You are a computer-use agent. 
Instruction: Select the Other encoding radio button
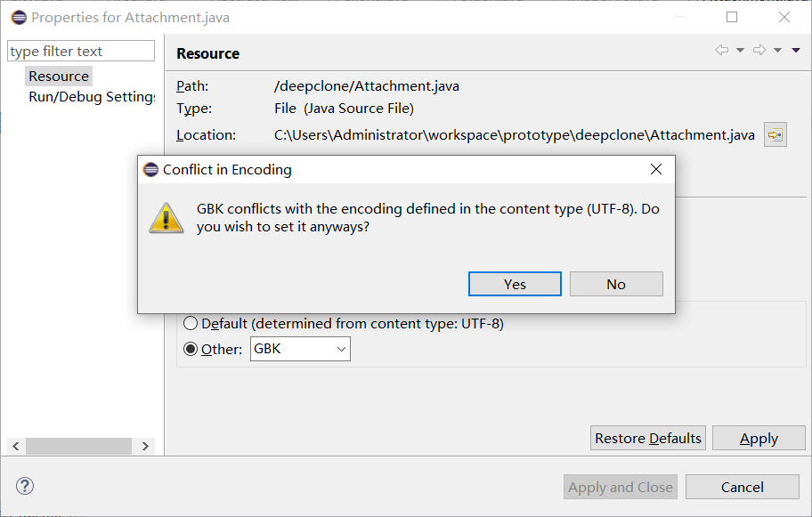click(191, 349)
